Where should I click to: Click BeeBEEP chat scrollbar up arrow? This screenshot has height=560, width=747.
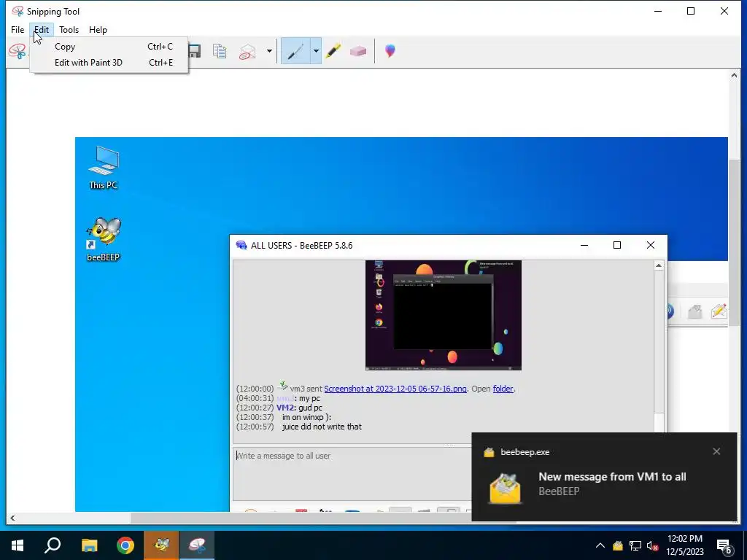click(659, 265)
